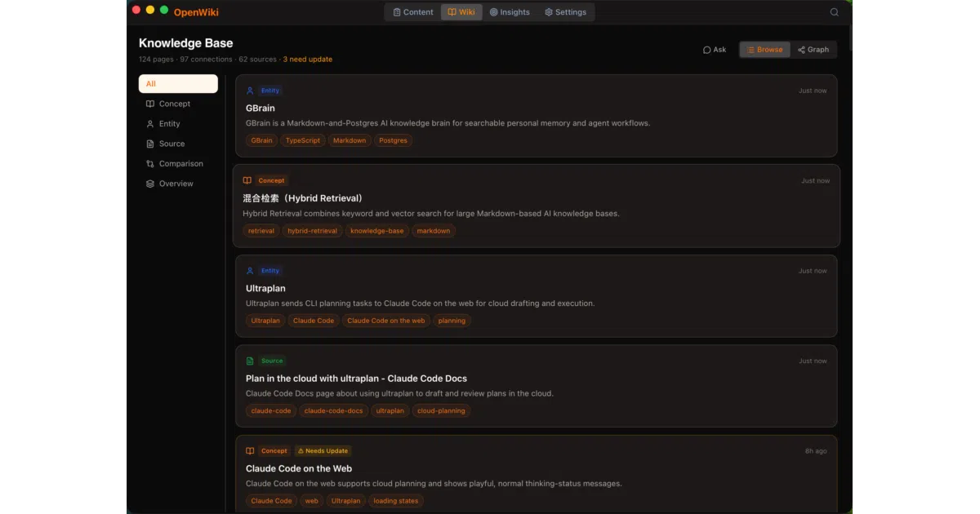The width and height of the screenshot is (980, 514).
Task: Click the Ask button
Action: coord(715,50)
